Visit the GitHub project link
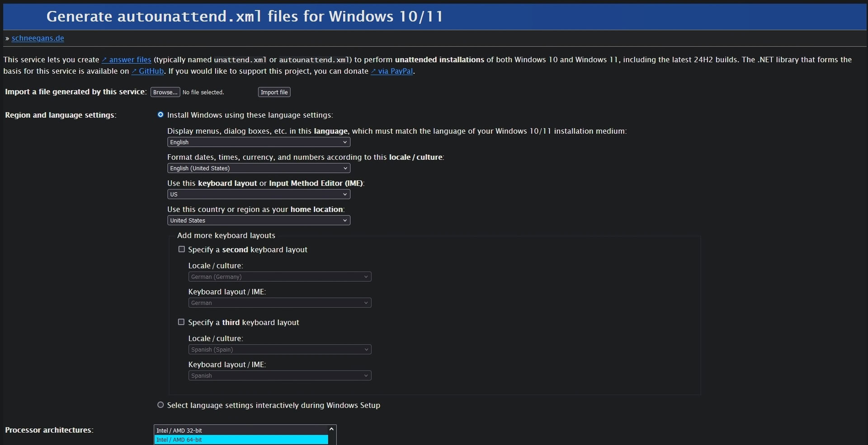This screenshot has height=445, width=868. [x=147, y=71]
